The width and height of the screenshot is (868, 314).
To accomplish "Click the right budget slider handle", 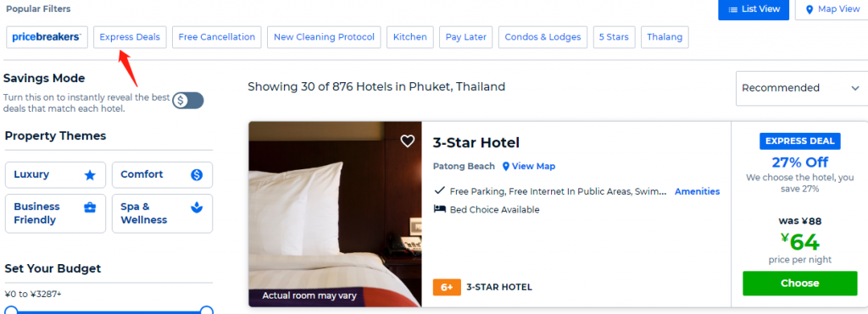I will coord(207,311).
